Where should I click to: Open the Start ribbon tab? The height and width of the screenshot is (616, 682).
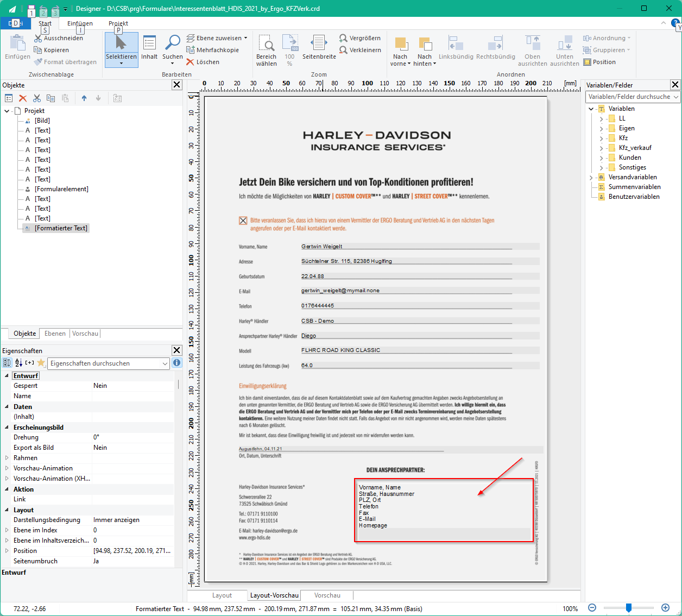pos(45,23)
